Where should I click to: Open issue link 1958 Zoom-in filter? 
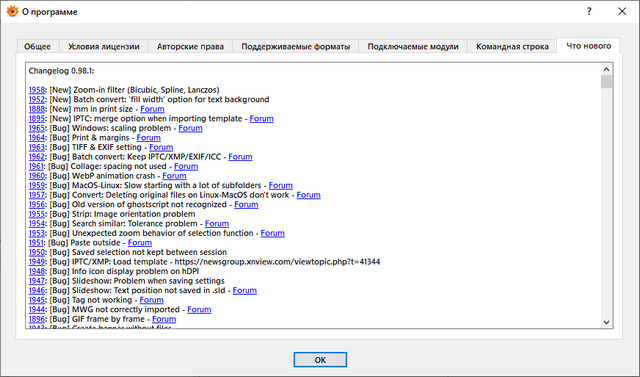pyautogui.click(x=37, y=90)
